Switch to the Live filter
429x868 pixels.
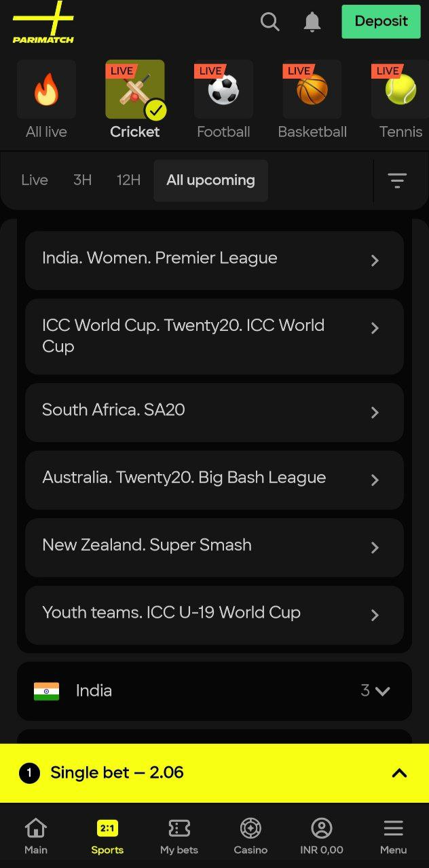[x=34, y=180]
